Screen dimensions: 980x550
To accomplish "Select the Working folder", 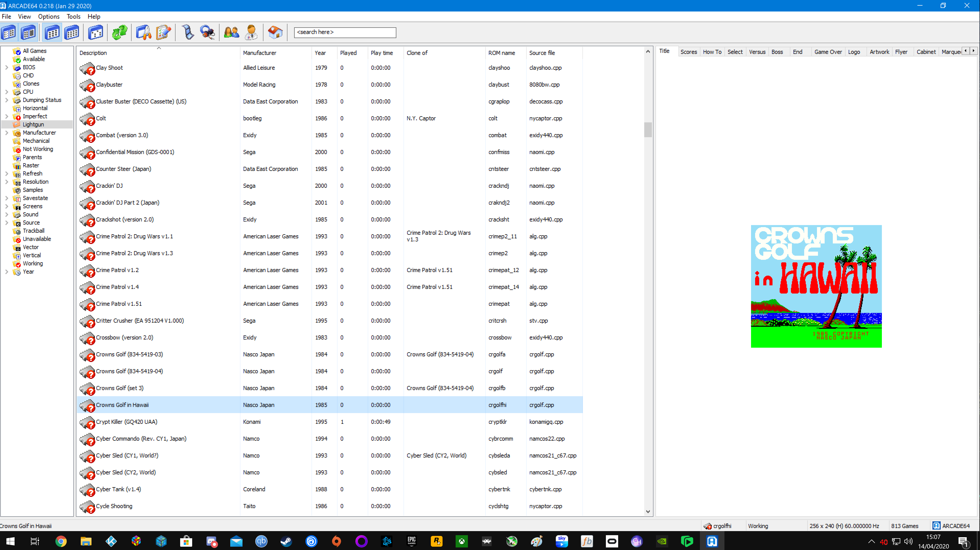I will pyautogui.click(x=33, y=264).
